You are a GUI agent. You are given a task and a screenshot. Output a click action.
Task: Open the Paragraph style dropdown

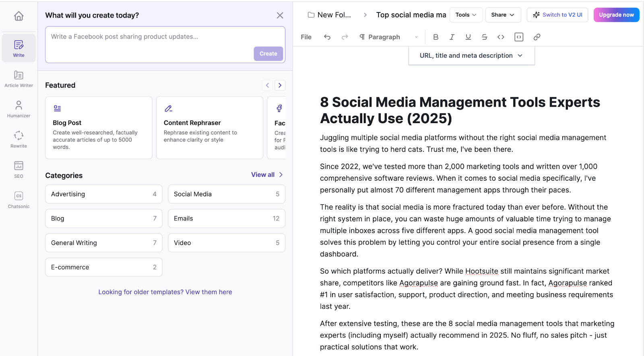click(388, 37)
